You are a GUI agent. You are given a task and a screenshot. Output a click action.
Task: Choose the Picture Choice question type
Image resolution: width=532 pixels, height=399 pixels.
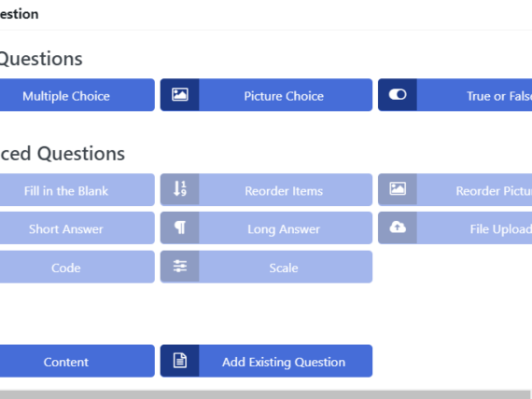click(x=284, y=96)
